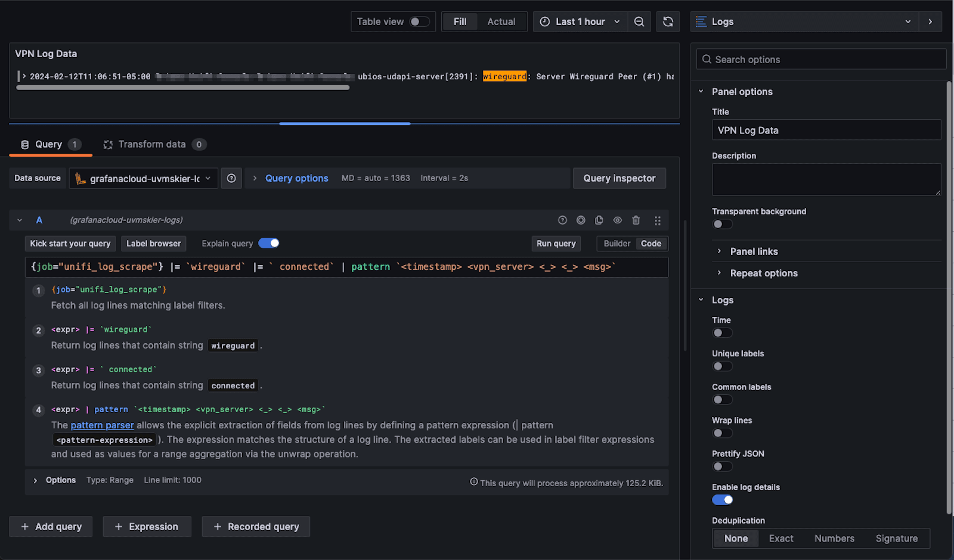This screenshot has height=560, width=954.
Task: Click the search magnifier icon
Action: [707, 60]
